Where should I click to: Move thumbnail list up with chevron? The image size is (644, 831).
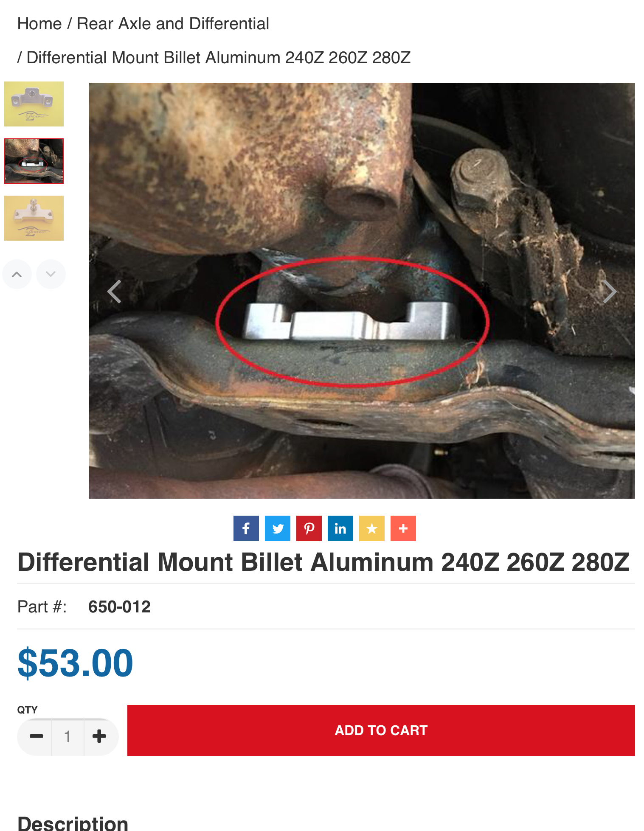point(17,274)
